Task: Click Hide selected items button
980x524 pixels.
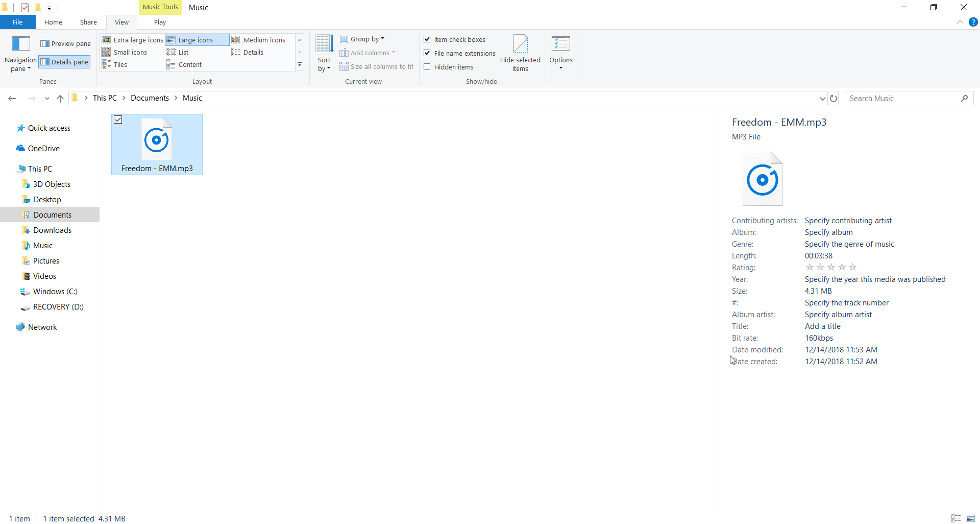Action: click(520, 54)
